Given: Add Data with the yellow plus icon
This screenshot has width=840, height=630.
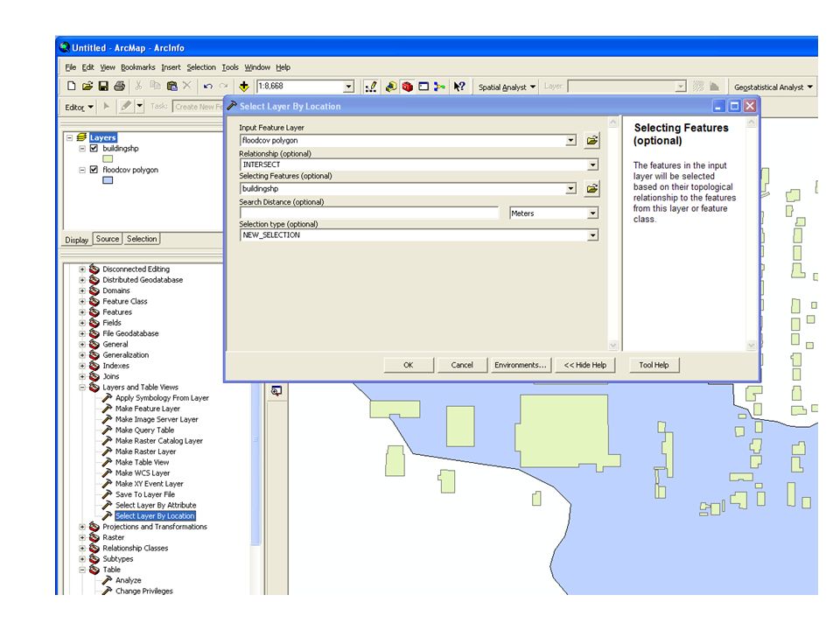Looking at the screenshot, I should (244, 87).
